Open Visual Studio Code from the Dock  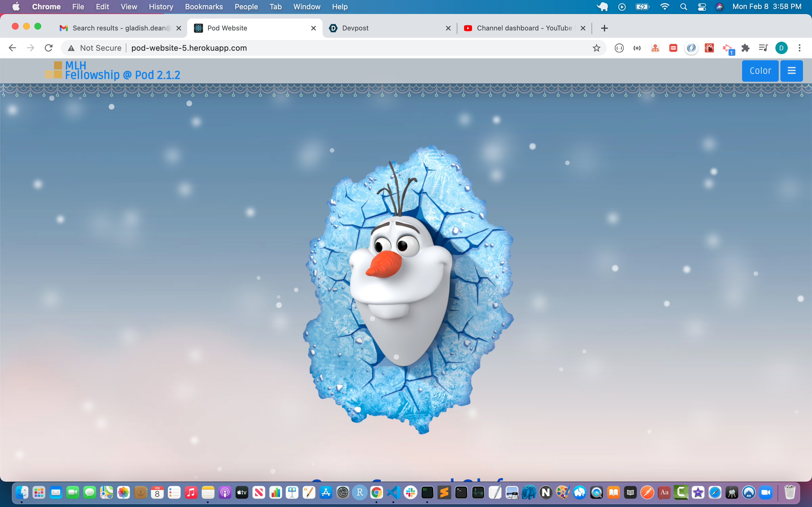point(393,492)
